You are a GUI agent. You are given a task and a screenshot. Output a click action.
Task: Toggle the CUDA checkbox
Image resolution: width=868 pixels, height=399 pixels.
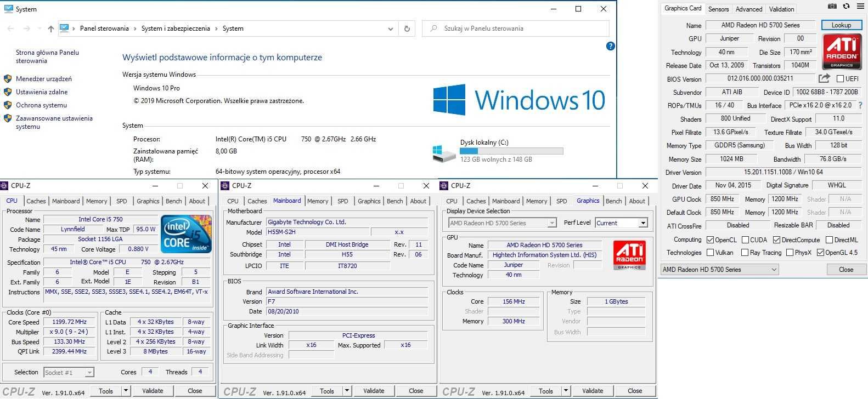pyautogui.click(x=745, y=240)
